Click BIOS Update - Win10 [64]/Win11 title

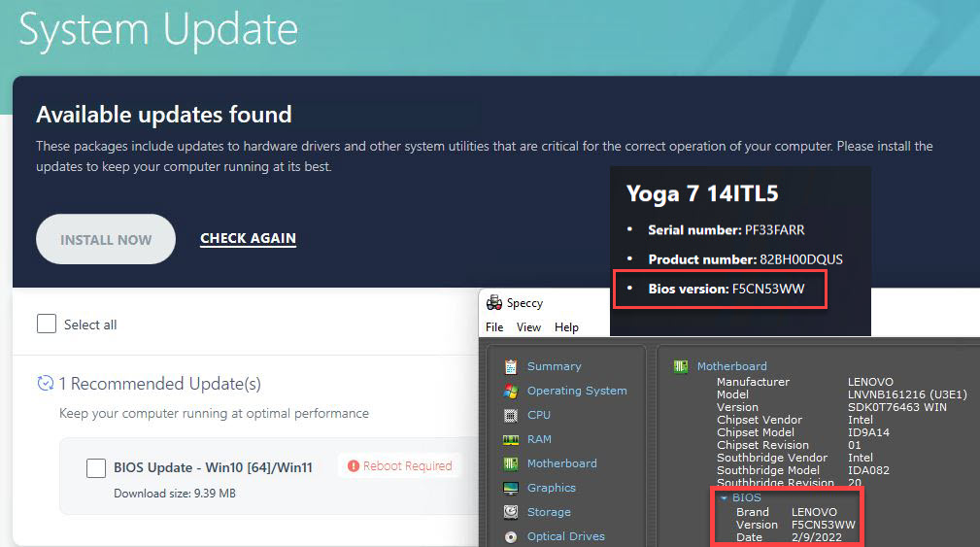(213, 467)
